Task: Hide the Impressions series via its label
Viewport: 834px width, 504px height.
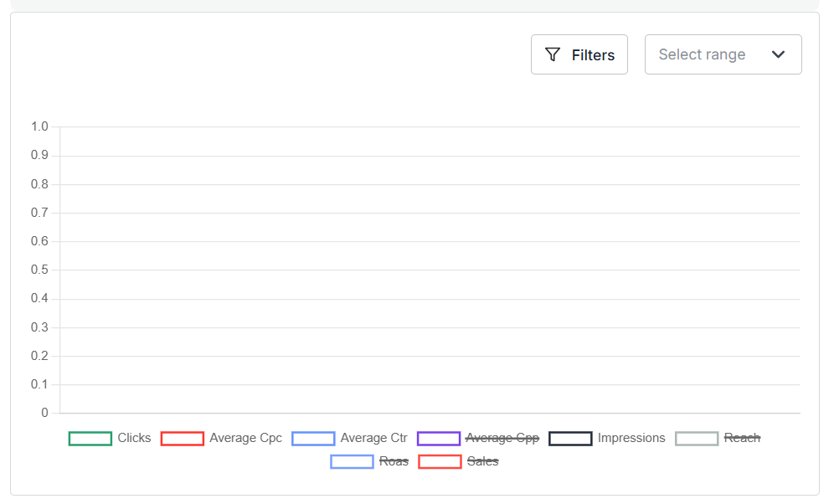Action: [x=631, y=438]
